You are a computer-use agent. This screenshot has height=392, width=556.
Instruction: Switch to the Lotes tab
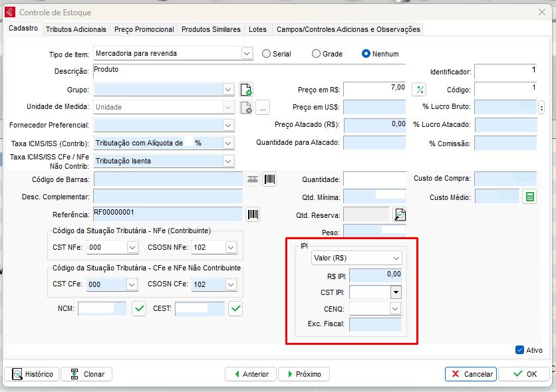pos(257,29)
